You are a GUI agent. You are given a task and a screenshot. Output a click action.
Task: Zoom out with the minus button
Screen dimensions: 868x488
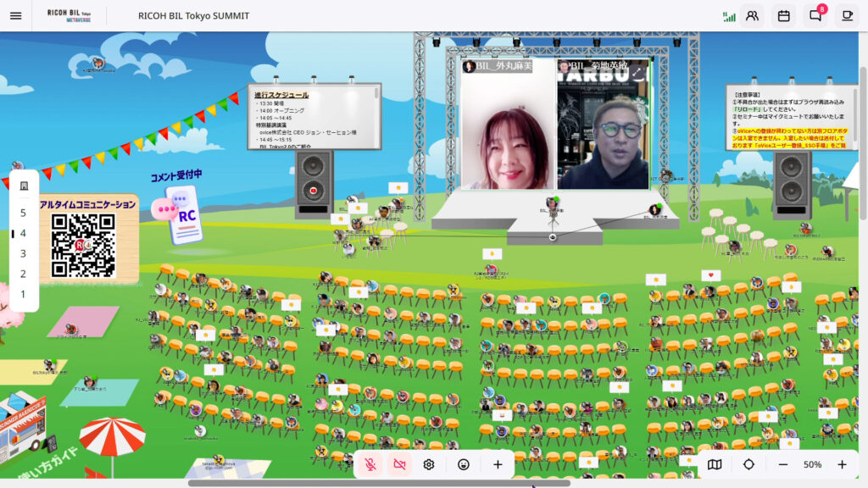[x=782, y=465]
